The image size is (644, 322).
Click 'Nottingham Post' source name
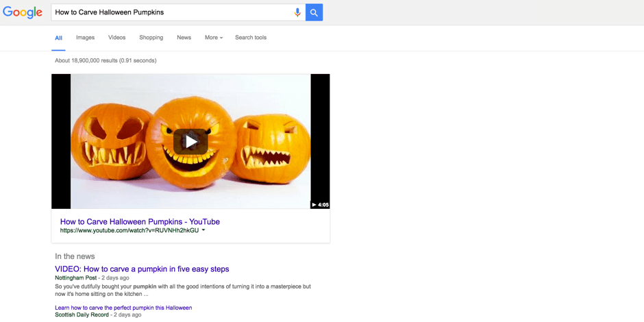click(x=75, y=278)
